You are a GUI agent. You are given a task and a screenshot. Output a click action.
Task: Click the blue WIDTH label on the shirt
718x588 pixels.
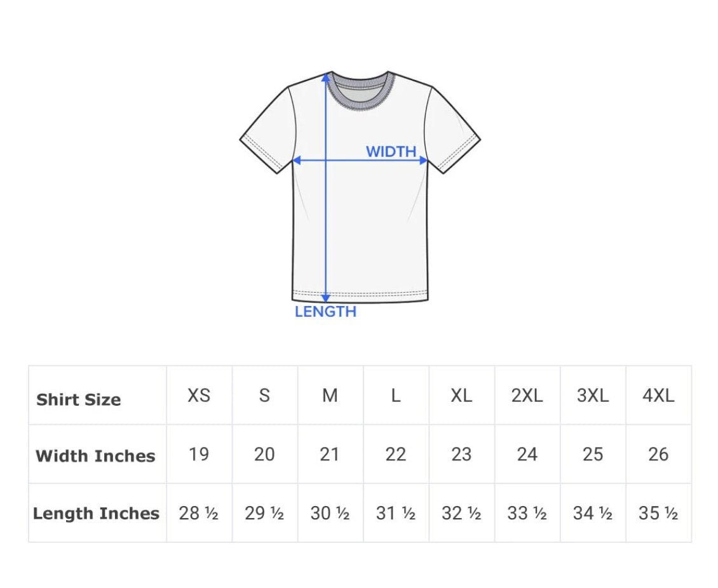(391, 152)
